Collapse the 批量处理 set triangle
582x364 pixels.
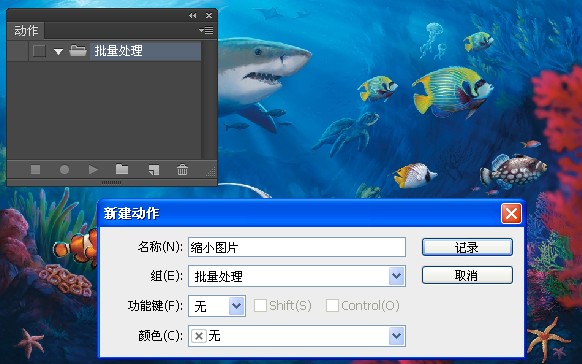coord(58,51)
